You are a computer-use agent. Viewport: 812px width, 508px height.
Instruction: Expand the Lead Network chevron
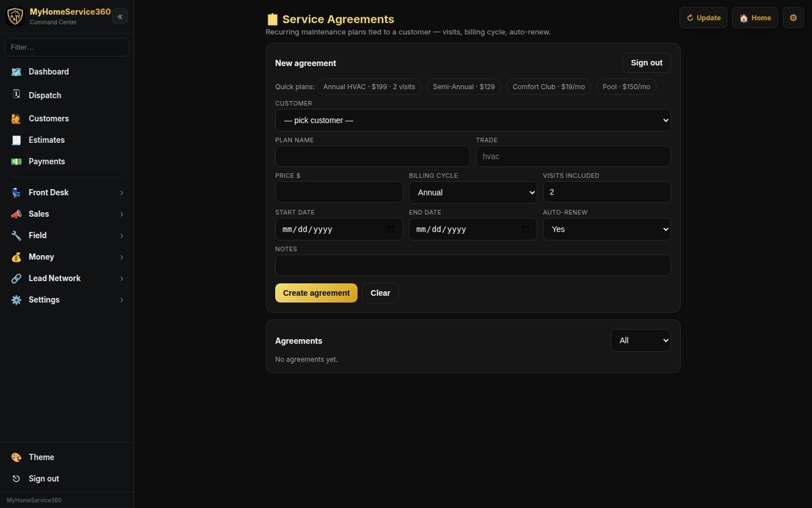click(122, 279)
